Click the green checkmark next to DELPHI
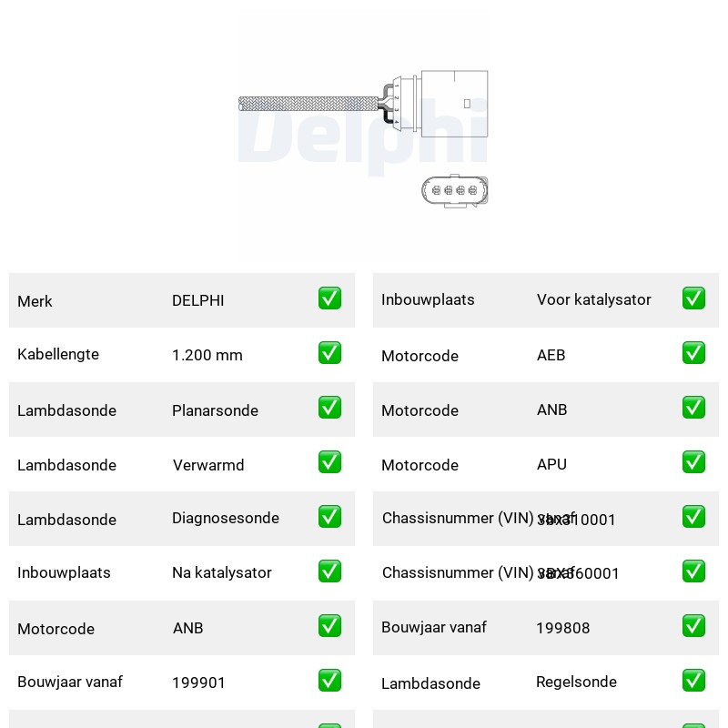 [x=329, y=298]
